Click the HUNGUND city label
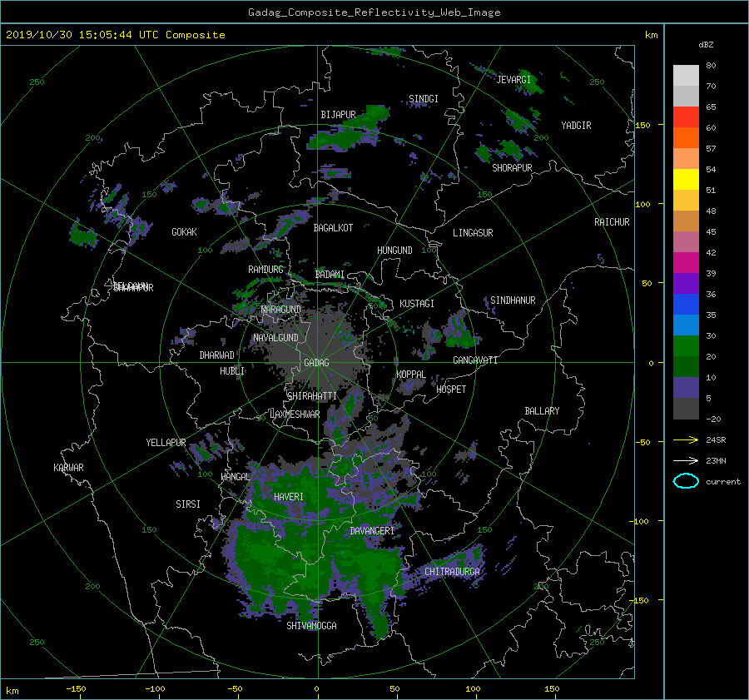Image resolution: width=749 pixels, height=700 pixels. coord(394,251)
